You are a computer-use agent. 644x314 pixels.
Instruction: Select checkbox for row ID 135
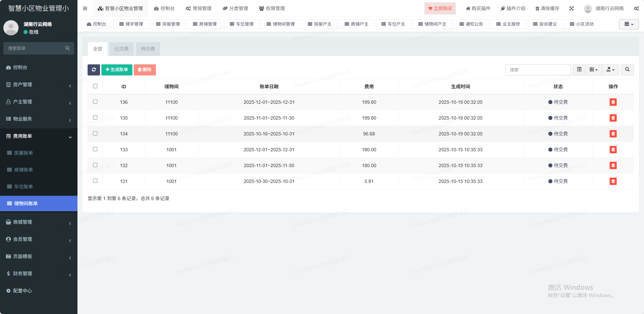pyautogui.click(x=95, y=118)
